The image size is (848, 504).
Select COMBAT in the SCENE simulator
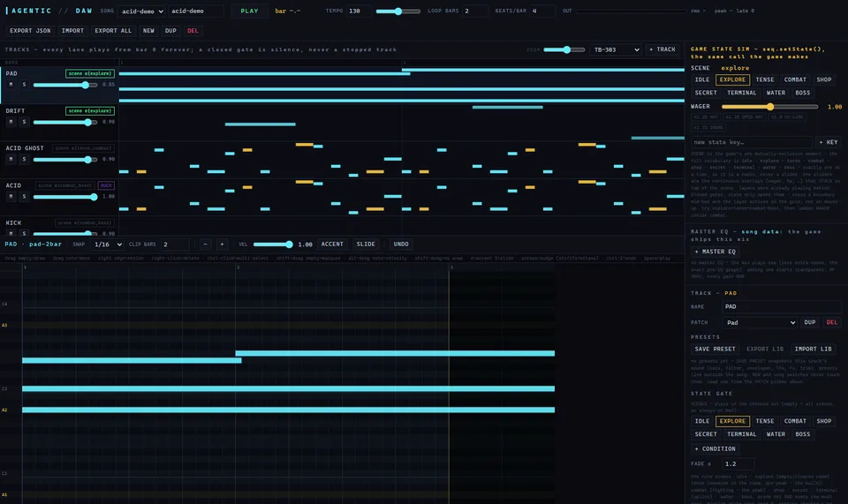click(x=795, y=79)
